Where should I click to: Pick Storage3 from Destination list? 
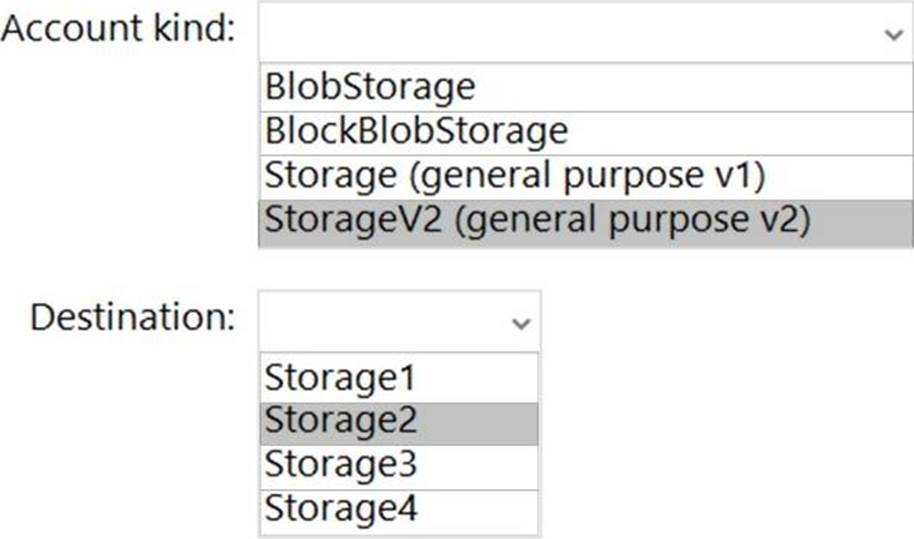tap(340, 466)
